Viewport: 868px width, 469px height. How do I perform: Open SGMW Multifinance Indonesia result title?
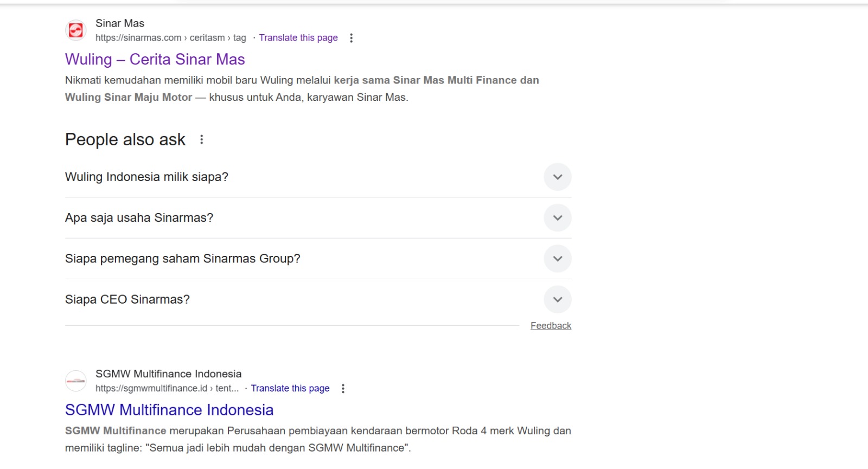point(169,410)
